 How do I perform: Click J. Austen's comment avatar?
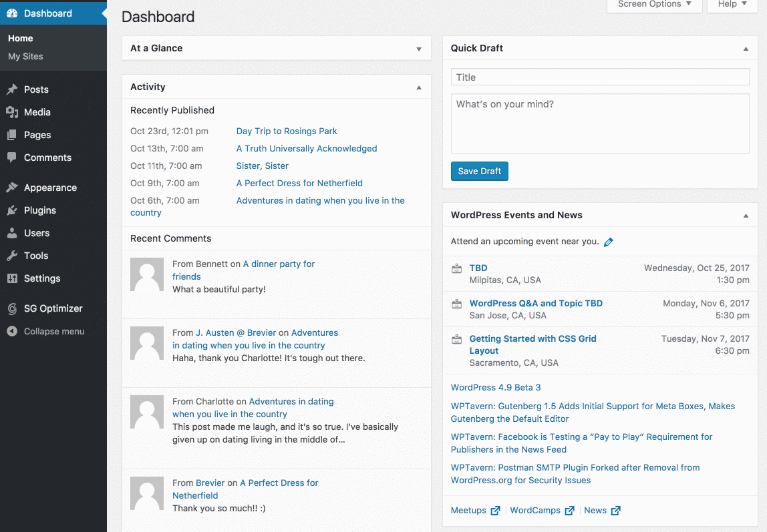point(147,344)
